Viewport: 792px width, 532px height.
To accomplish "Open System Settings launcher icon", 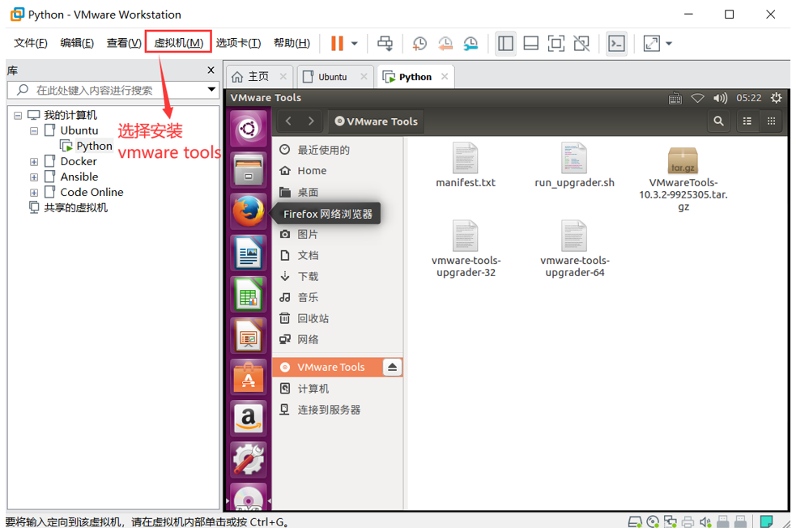I will click(248, 460).
